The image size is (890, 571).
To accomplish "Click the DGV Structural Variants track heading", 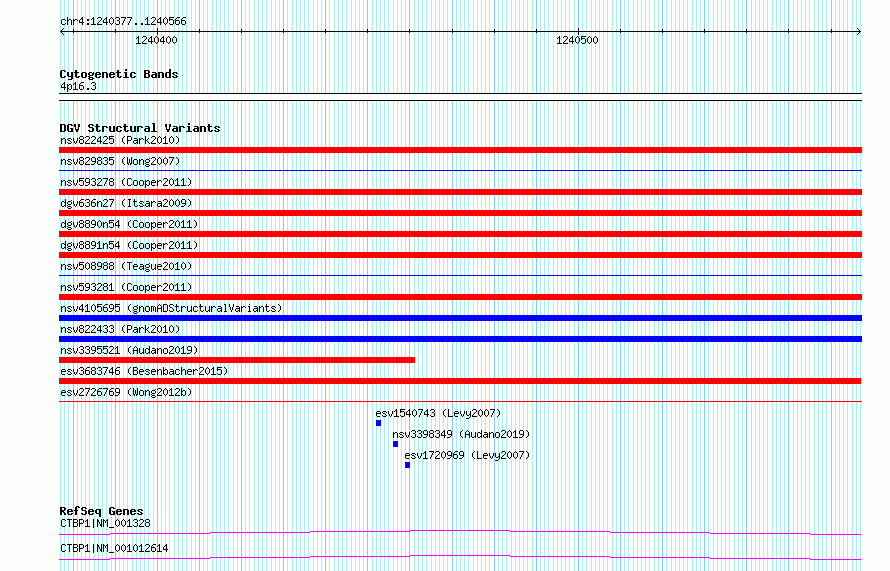I will point(140,128).
